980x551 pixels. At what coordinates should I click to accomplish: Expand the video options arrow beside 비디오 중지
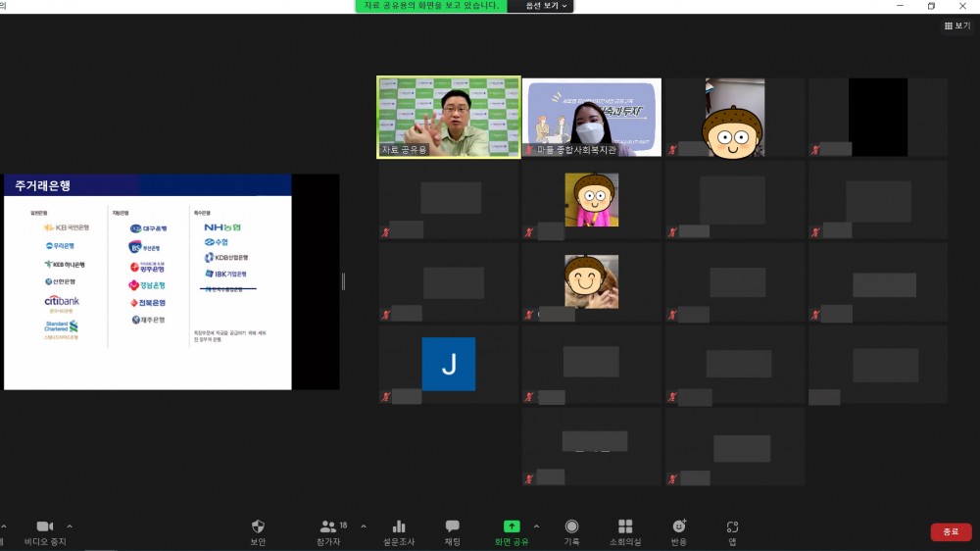pyautogui.click(x=70, y=526)
